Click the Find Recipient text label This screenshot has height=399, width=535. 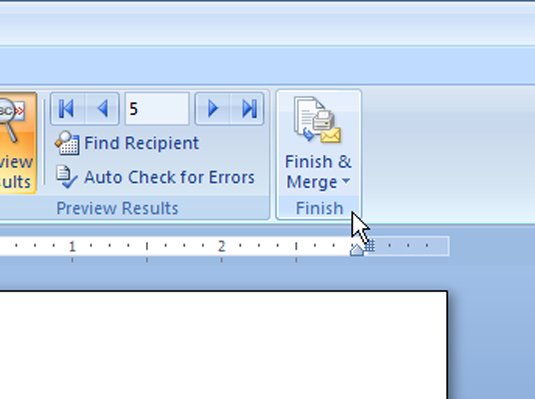pyautogui.click(x=141, y=143)
